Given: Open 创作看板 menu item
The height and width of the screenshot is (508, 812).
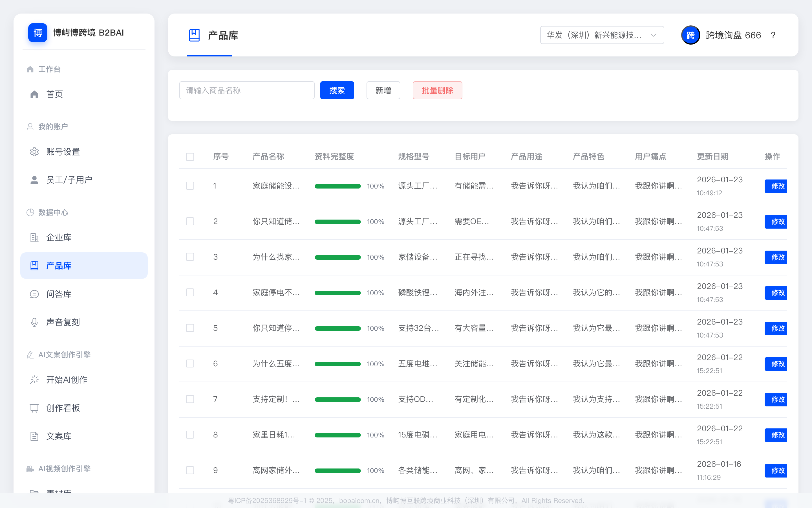Looking at the screenshot, I should coord(84,408).
